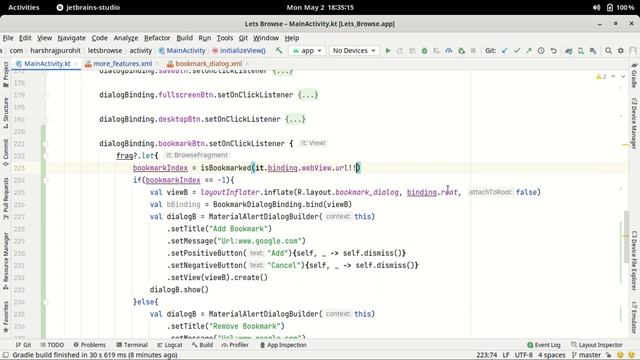This screenshot has width=640, height=360.
Task: Click the warnings indicator showing 2
Action: coord(601,76)
